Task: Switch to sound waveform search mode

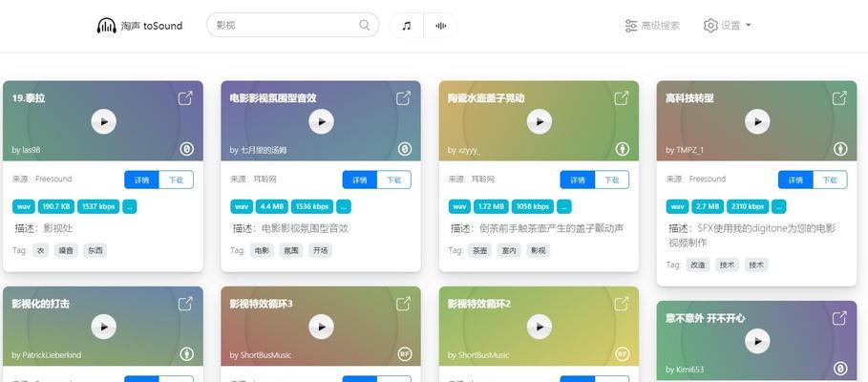Action: [440, 26]
